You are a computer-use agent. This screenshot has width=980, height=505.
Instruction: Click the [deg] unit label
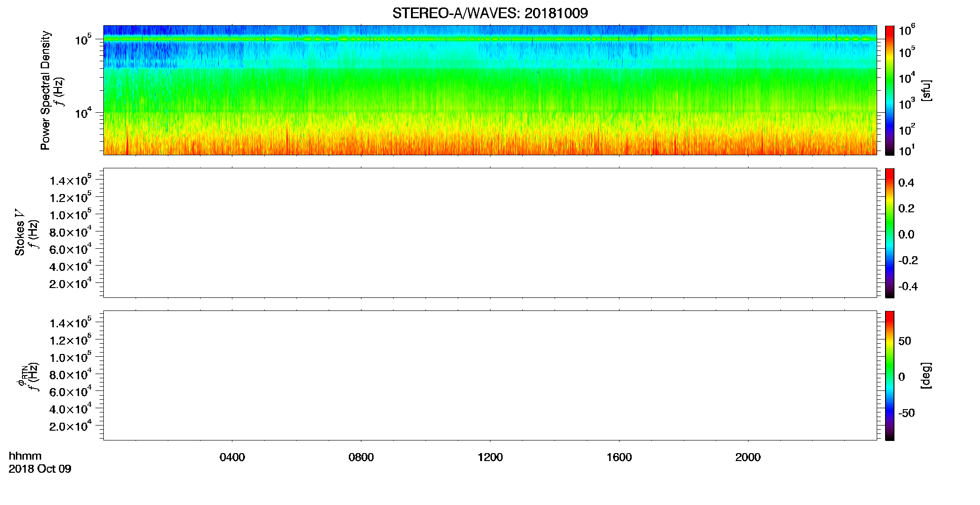(x=926, y=375)
